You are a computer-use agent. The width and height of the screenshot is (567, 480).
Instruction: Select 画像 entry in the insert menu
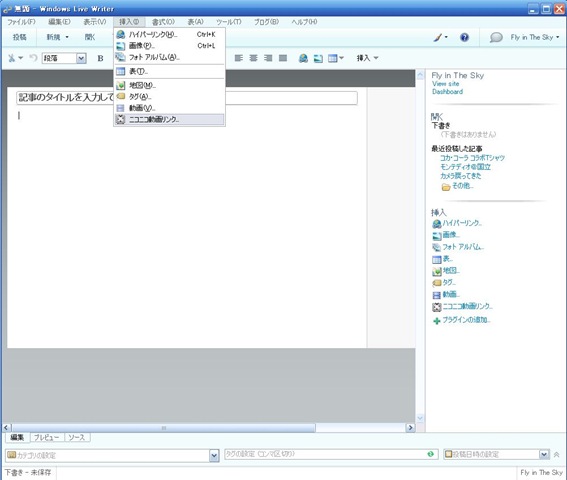tap(169, 46)
